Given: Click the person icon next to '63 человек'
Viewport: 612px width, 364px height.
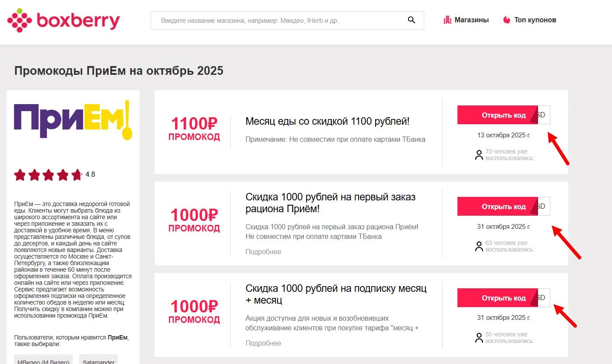Looking at the screenshot, I should point(478,245).
